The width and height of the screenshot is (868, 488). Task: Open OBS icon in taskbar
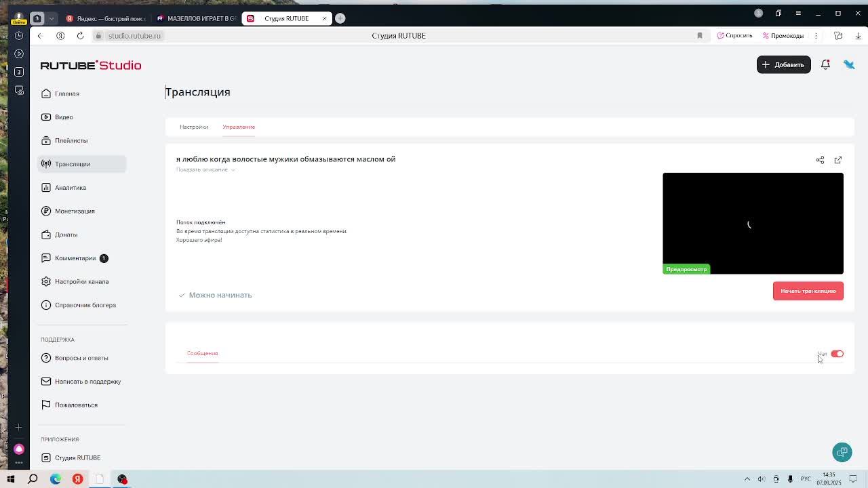click(122, 479)
